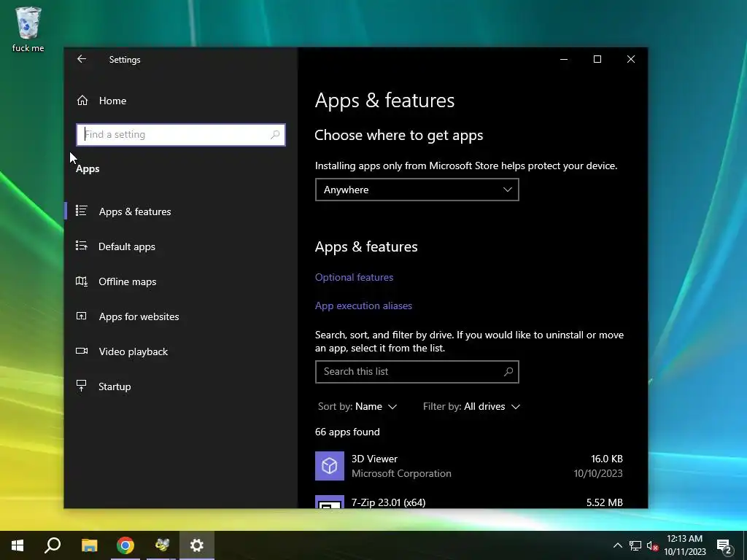Click the Home icon in Settings sidebar
This screenshot has height=560, width=747.
click(x=82, y=101)
